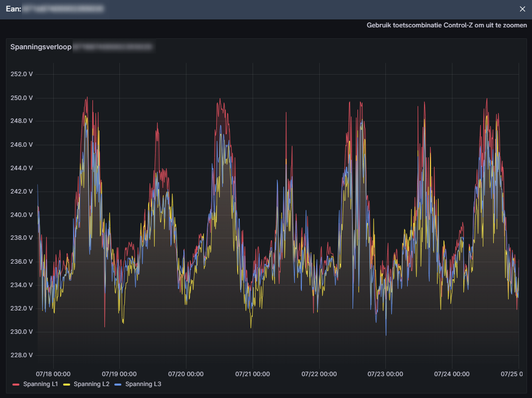Click the Control-Z zoom-out hint text
This screenshot has height=398, width=532.
pyautogui.click(x=446, y=25)
